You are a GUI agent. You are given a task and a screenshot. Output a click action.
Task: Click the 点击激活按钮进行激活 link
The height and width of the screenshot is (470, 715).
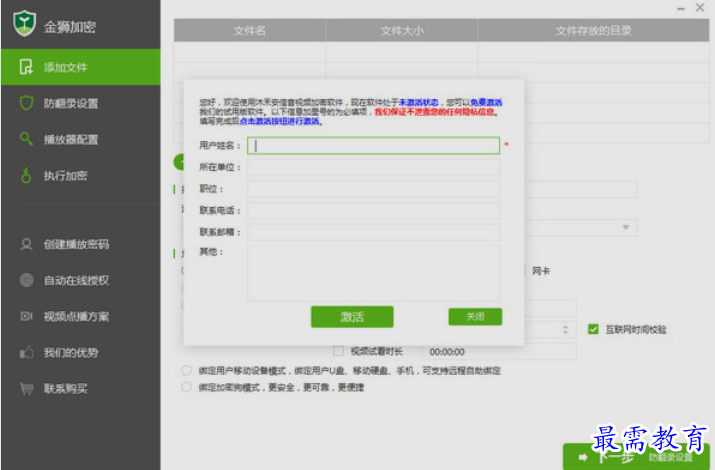point(278,121)
